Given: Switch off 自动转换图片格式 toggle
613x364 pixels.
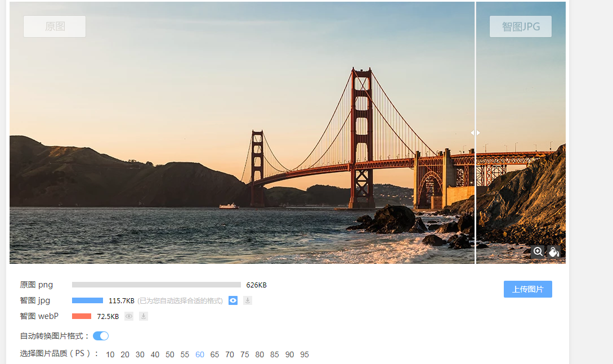Looking at the screenshot, I should pyautogui.click(x=101, y=336).
